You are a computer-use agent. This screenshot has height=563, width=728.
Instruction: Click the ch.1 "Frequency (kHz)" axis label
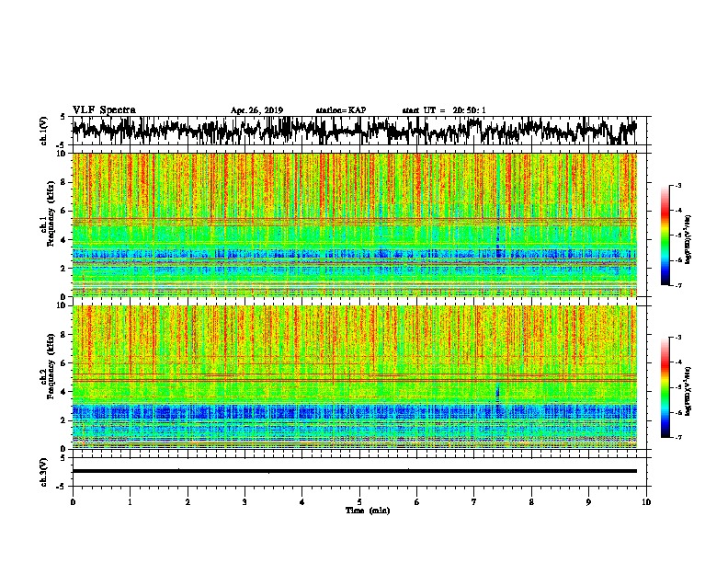tap(51, 214)
